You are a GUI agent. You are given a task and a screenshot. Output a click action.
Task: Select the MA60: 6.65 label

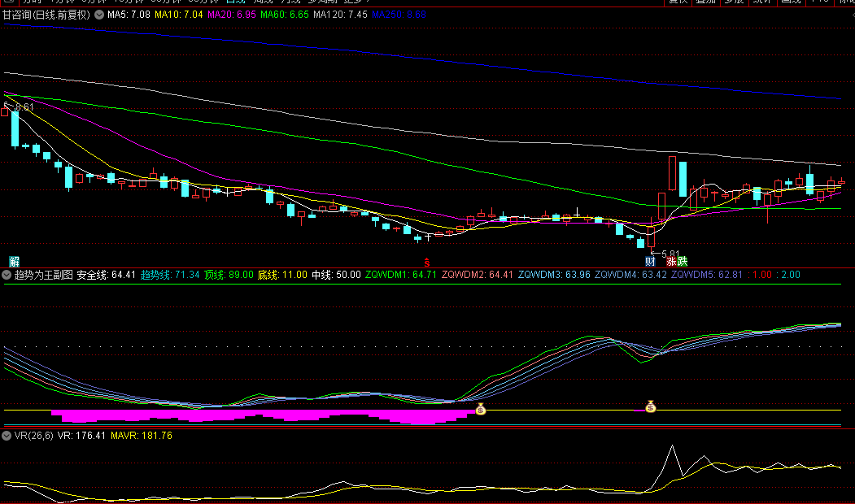tap(285, 15)
